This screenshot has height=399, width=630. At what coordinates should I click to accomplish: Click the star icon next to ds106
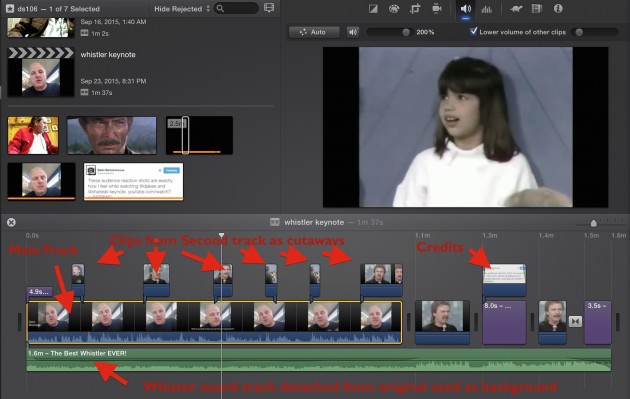(x=10, y=8)
